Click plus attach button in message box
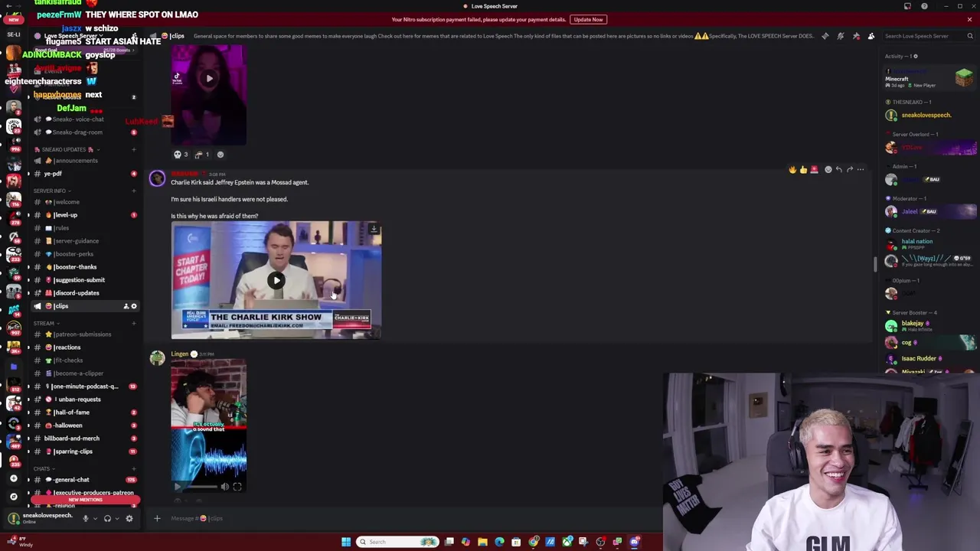The width and height of the screenshot is (980, 551). [157, 519]
